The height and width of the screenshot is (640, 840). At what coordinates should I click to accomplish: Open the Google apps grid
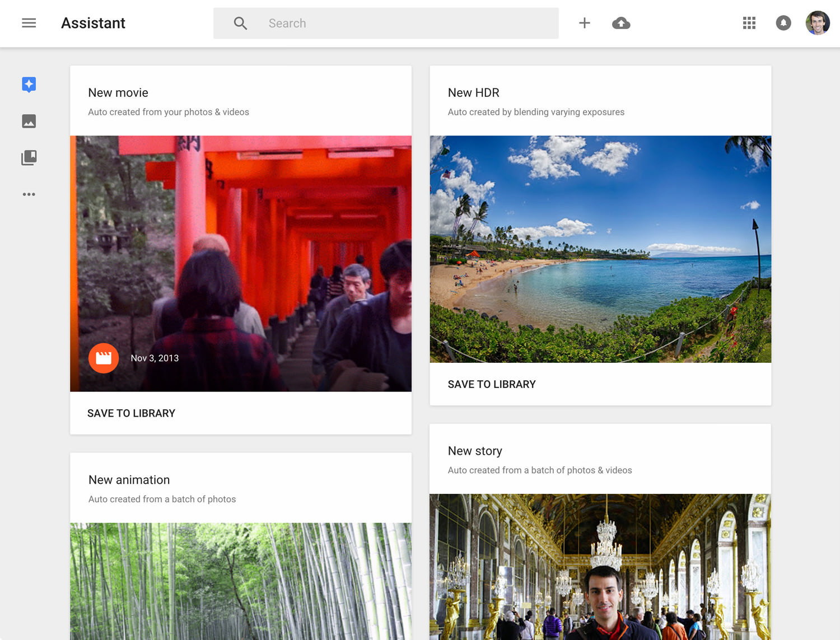(x=749, y=23)
